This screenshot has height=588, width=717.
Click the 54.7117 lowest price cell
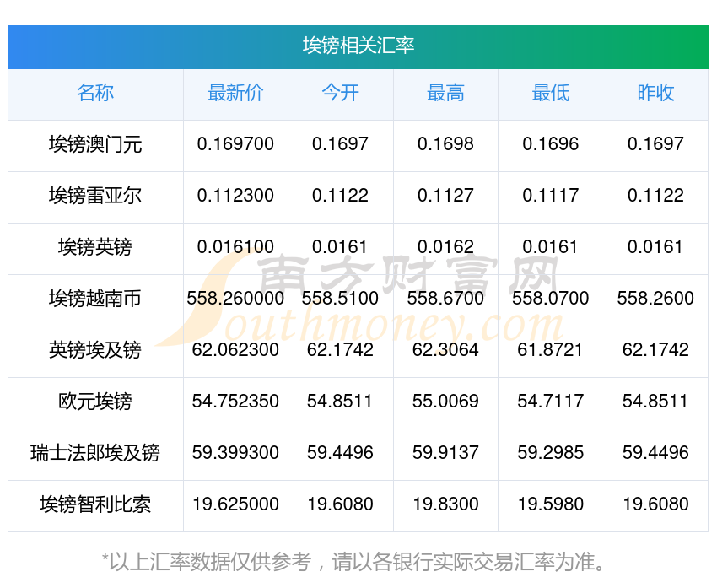(x=550, y=402)
